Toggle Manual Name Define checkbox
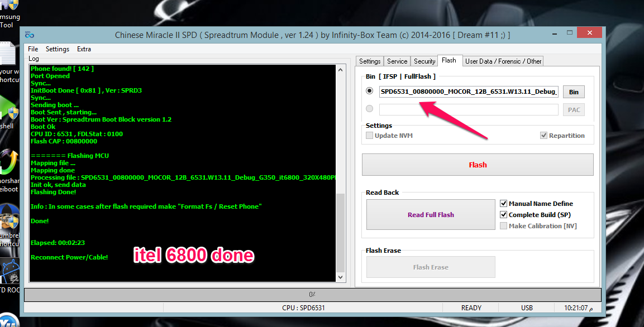Screen dimensions: 644x327 coord(504,204)
